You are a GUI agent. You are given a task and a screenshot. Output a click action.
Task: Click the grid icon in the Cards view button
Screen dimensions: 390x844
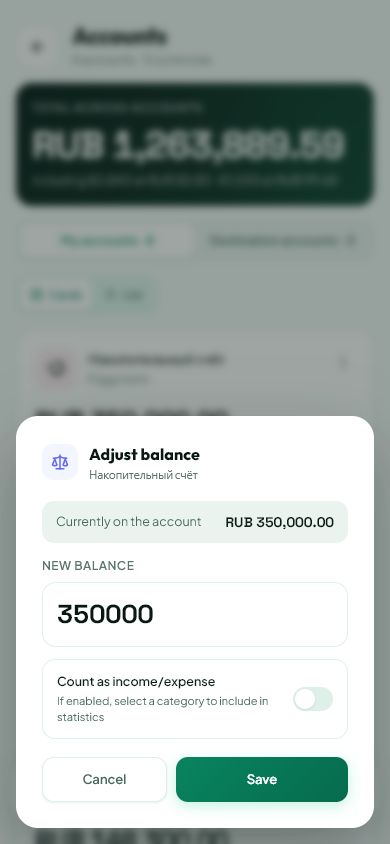pos(37,295)
